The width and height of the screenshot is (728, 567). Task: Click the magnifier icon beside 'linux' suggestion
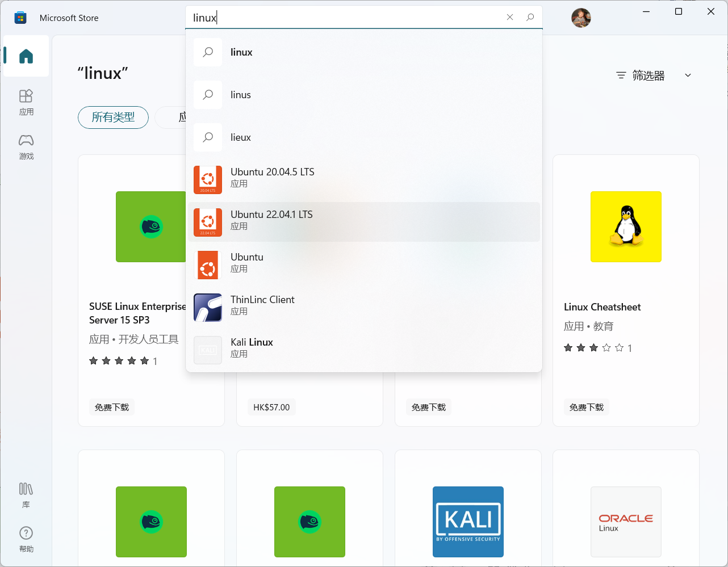coord(208,52)
